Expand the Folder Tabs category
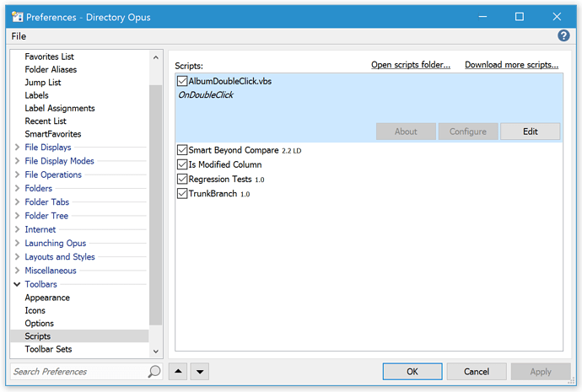 pos(17,202)
